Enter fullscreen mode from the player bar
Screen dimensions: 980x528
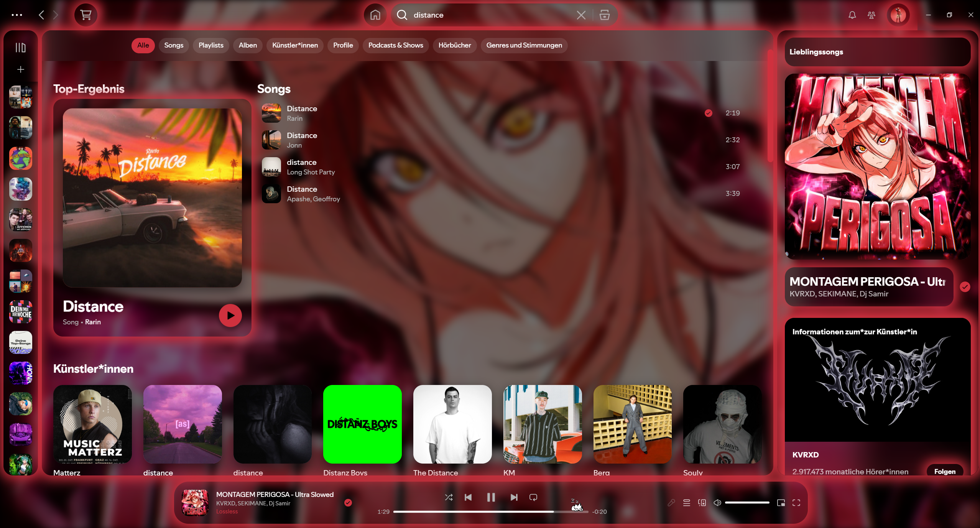(x=796, y=503)
